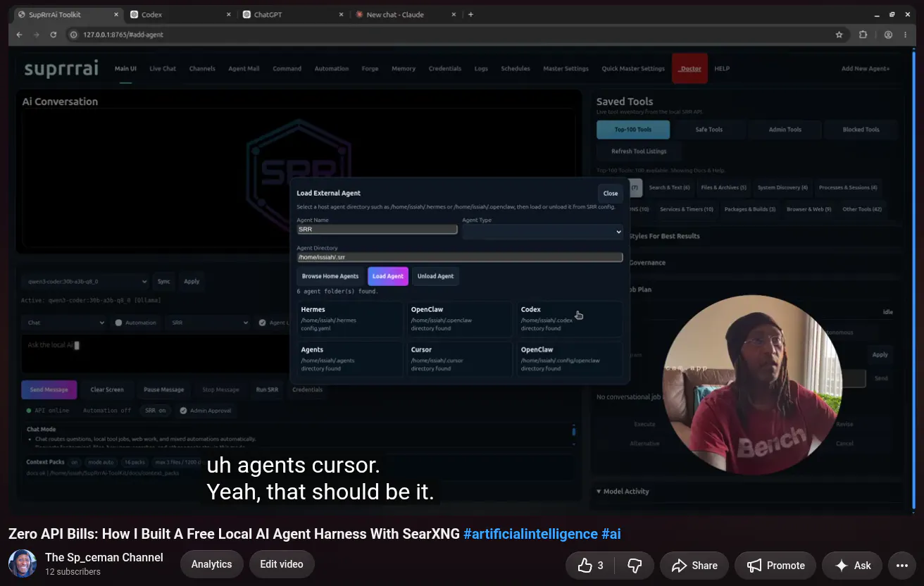Open the three-dot more actions menu
The width and height of the screenshot is (924, 586).
click(x=902, y=566)
